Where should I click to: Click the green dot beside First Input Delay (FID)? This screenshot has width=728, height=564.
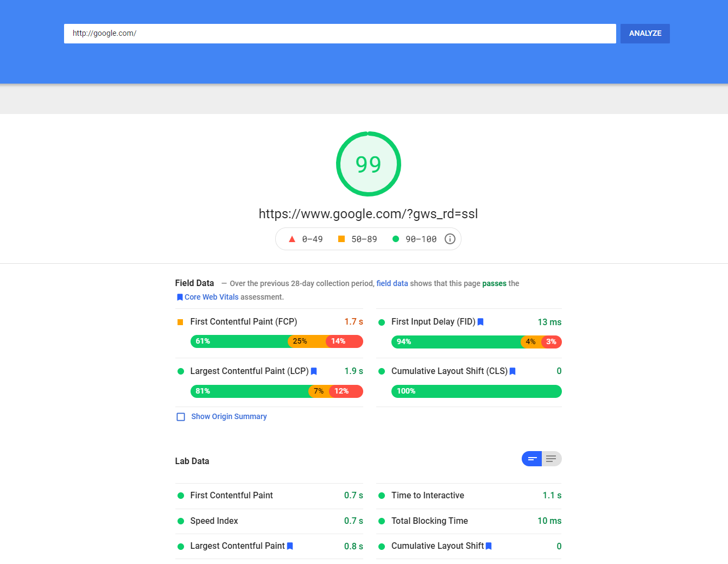[382, 322]
